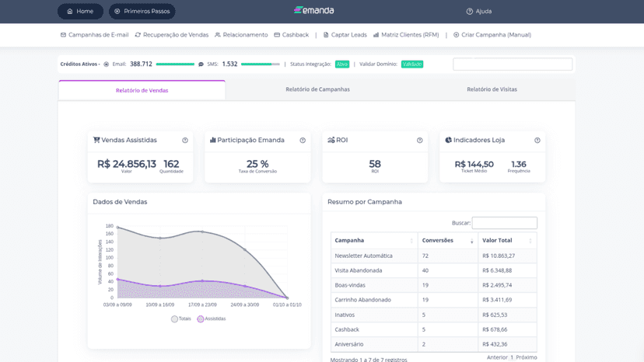Screen dimensions: 644x362
Task: Sort table by Campanha column arrows
Action: pos(411,241)
